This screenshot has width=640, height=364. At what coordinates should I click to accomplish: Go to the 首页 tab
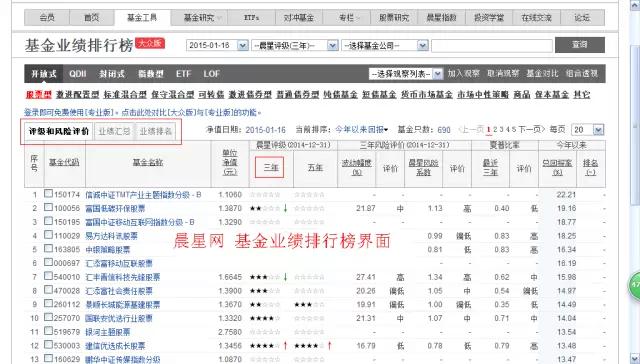(91, 18)
